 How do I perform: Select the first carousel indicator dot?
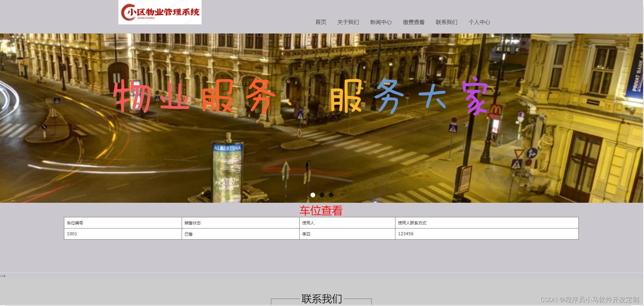(313, 195)
